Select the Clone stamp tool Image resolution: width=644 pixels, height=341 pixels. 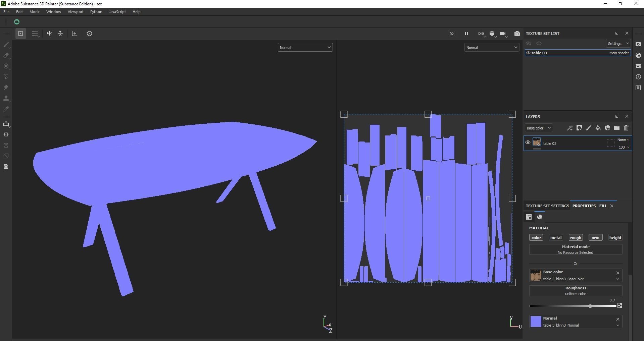click(x=6, y=98)
